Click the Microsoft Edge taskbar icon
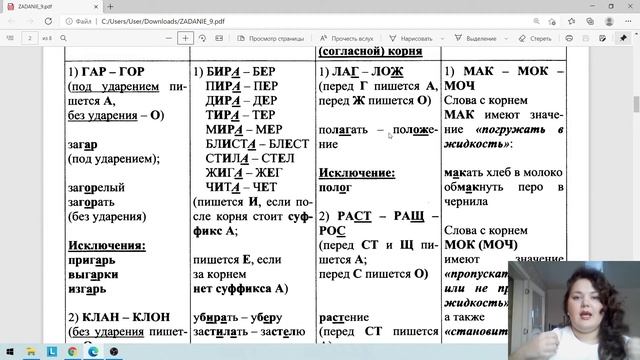 93,351
